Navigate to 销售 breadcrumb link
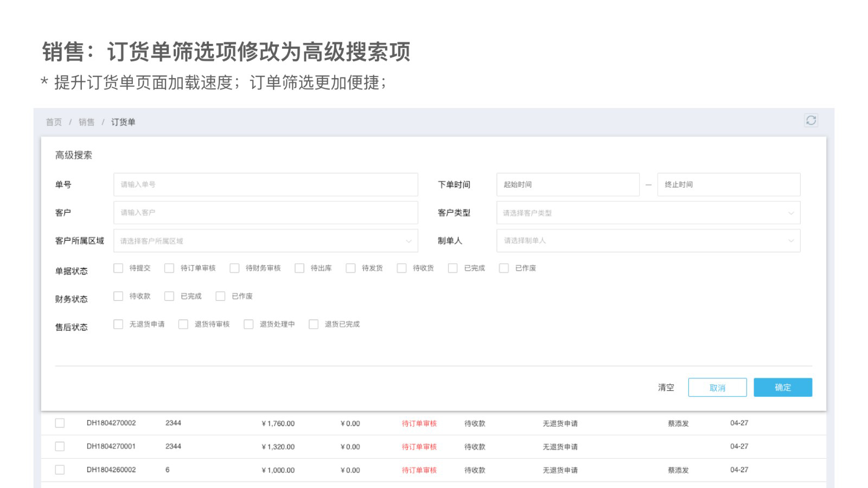Screen dimensions: 868x488 click(86, 122)
